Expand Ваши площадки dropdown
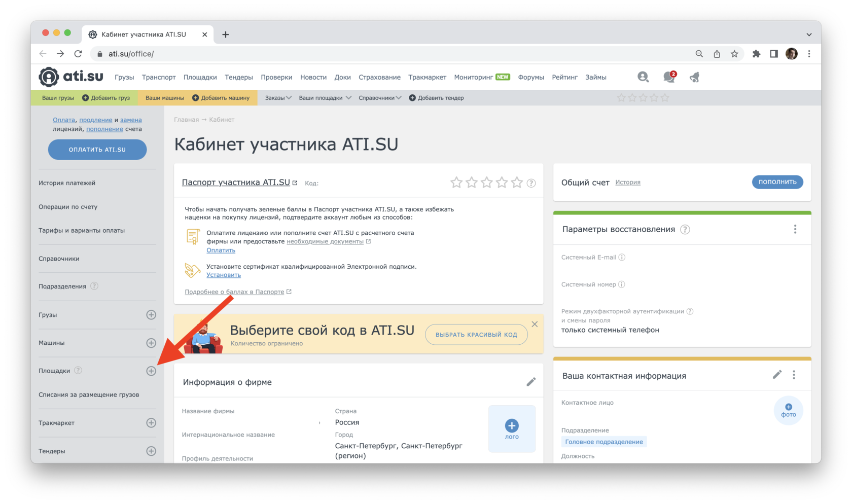Image resolution: width=852 pixels, height=504 pixels. click(x=325, y=98)
